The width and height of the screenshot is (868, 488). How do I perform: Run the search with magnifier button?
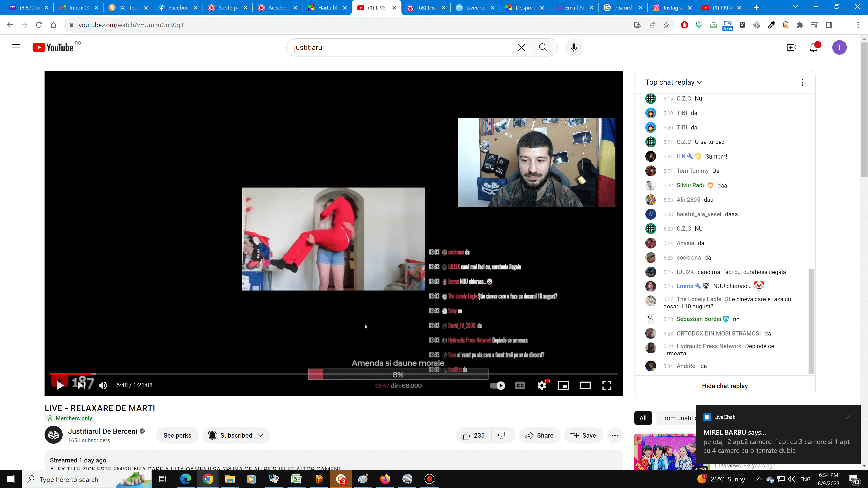tap(543, 47)
